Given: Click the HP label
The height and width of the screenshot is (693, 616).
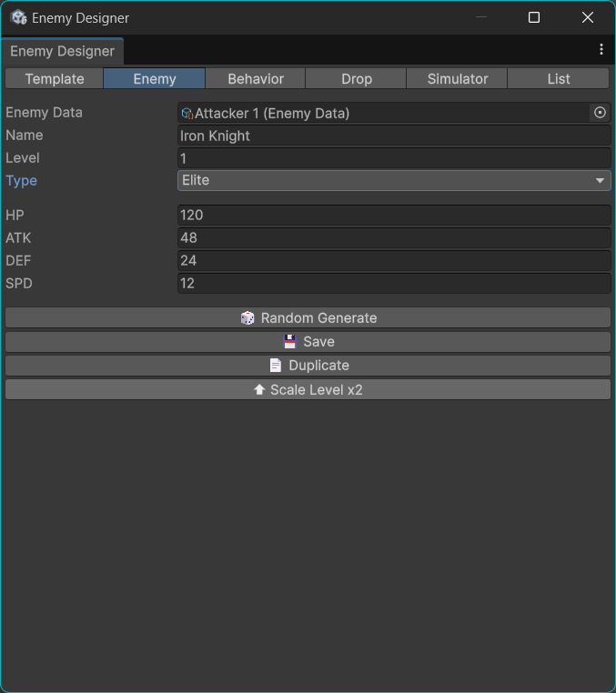Looking at the screenshot, I should (15, 216).
